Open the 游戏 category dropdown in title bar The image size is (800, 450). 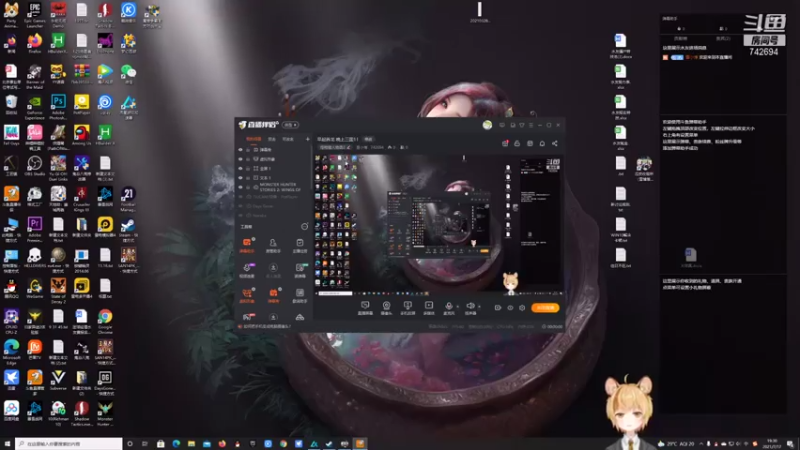(290, 125)
